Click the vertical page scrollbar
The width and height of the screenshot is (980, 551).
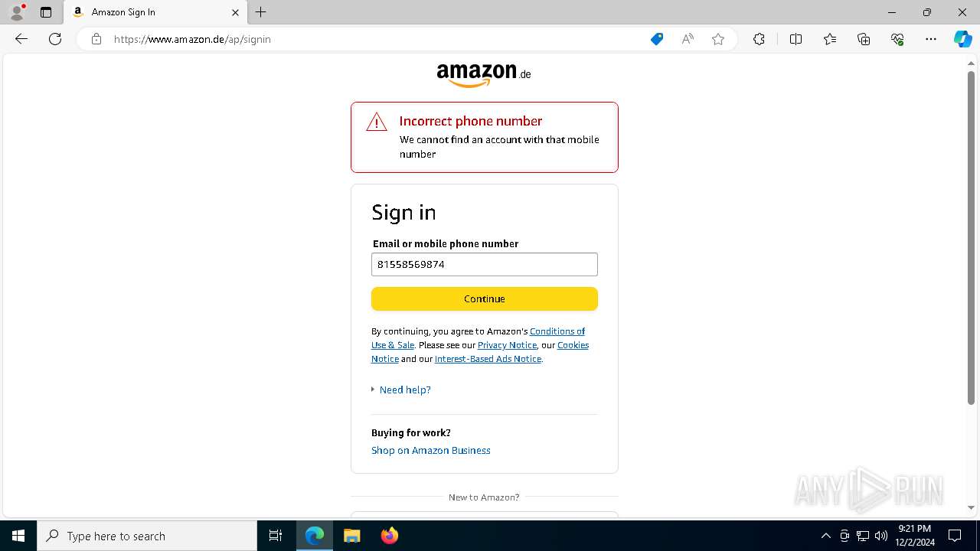click(x=971, y=237)
